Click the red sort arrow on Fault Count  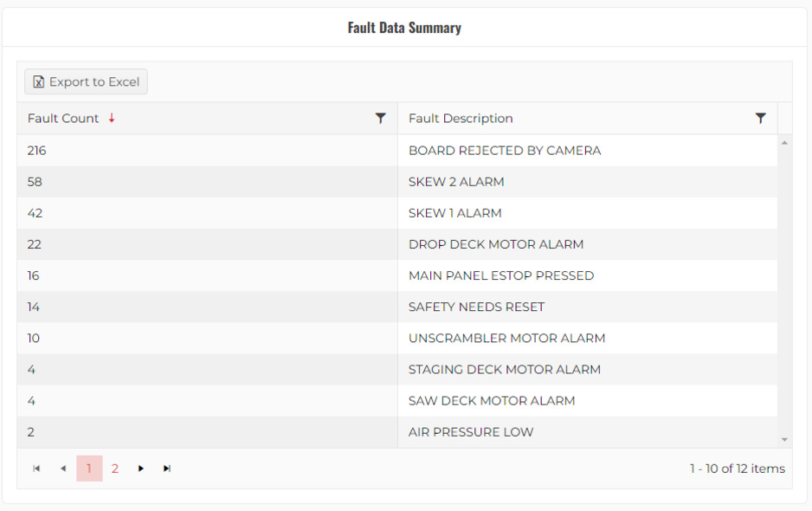112,119
